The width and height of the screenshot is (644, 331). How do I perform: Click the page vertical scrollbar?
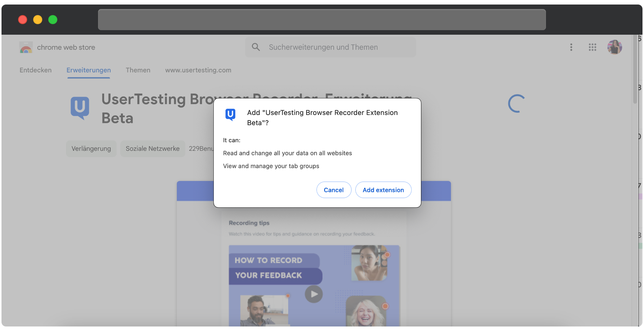[x=635, y=69]
